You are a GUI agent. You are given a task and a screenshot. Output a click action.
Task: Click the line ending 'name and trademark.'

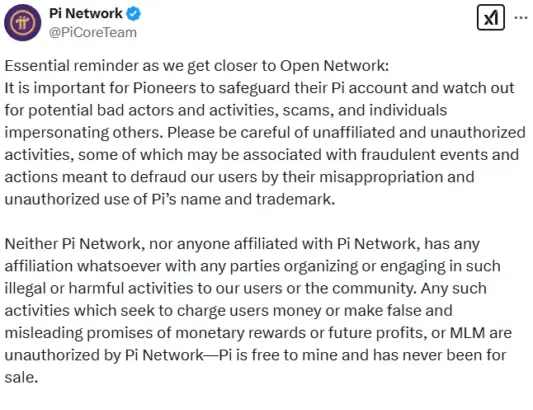tap(170, 199)
